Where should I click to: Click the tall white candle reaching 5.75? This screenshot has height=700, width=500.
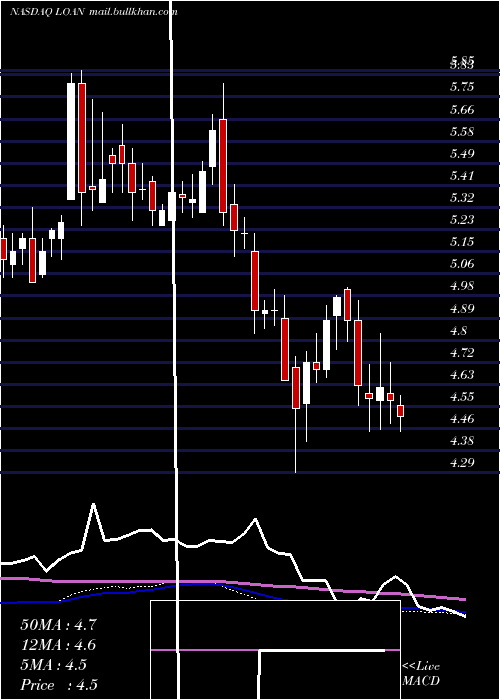71,136
